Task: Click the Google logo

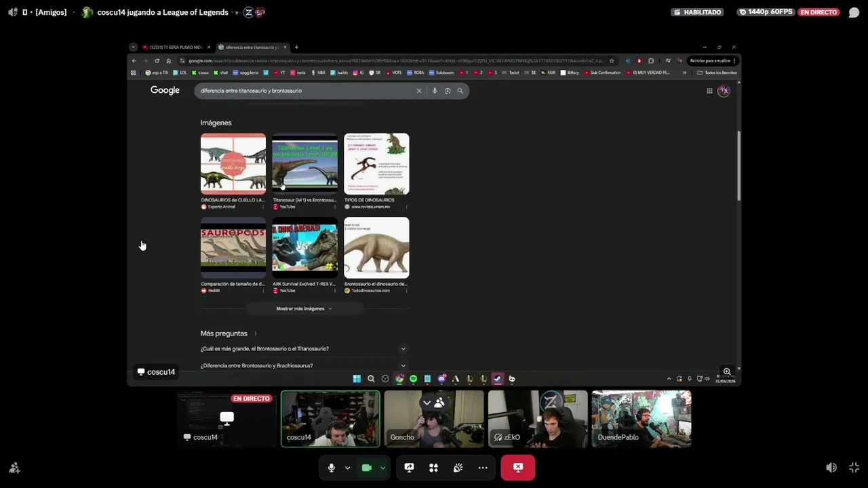Action: pyautogui.click(x=165, y=90)
